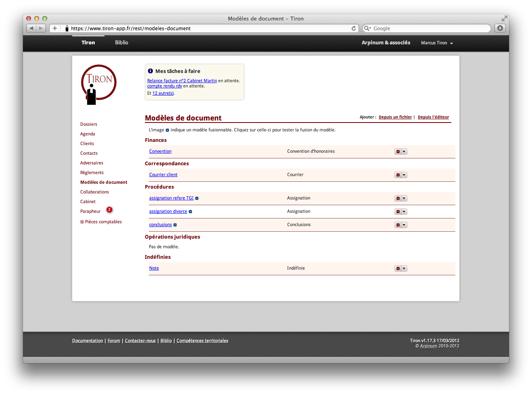Image resolution: width=532 pixels, height=395 pixels.
Task: Click the info icon in Mes tâches à faire
Action: (x=150, y=71)
